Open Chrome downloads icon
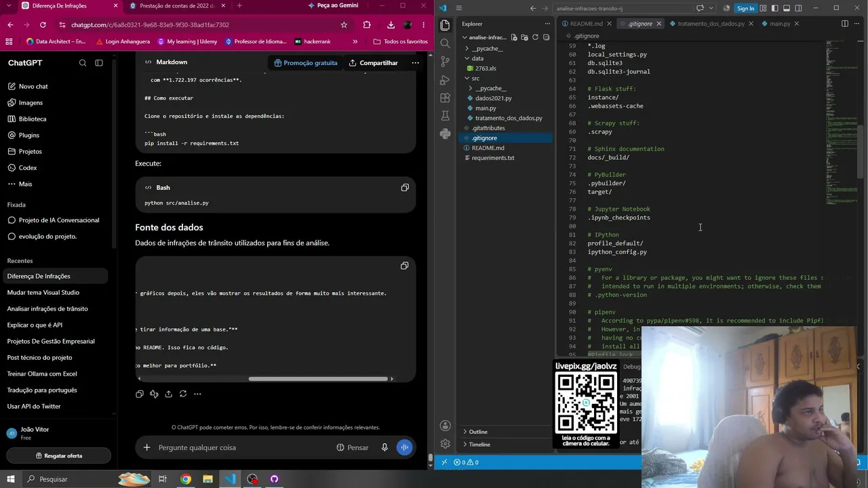The height and width of the screenshot is (488, 868). pos(391,24)
